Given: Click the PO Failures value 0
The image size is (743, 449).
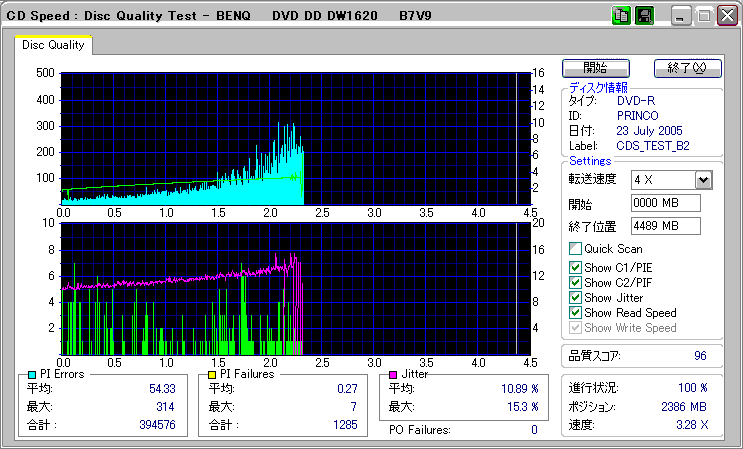Looking at the screenshot, I should (535, 430).
